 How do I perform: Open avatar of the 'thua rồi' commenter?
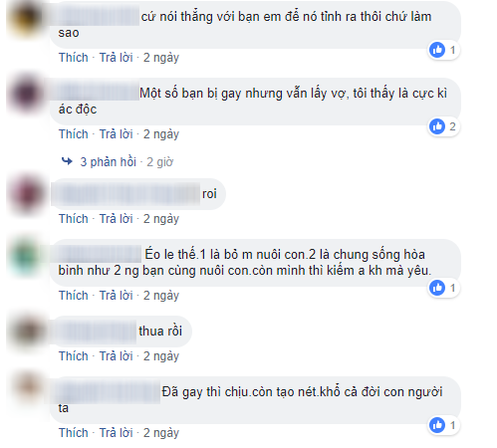(x=27, y=332)
